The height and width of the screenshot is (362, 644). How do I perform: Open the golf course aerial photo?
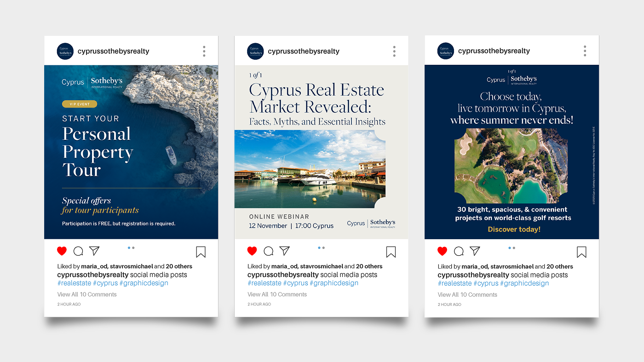[511, 166]
